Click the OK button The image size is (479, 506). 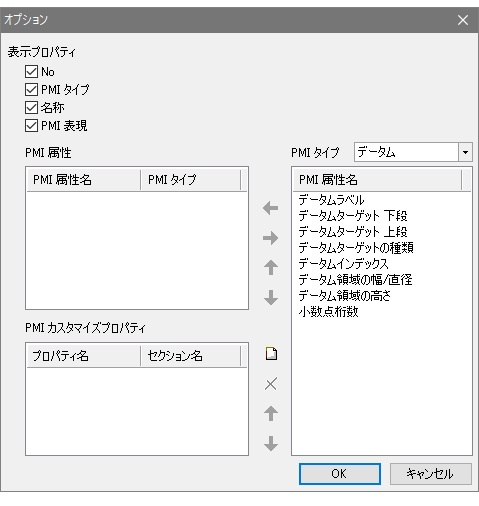pos(340,474)
